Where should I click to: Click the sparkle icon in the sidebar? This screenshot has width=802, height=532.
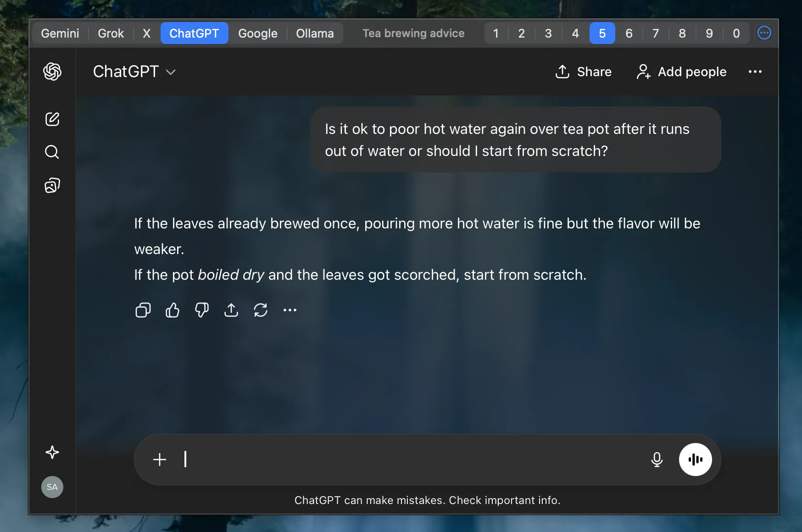(x=52, y=453)
